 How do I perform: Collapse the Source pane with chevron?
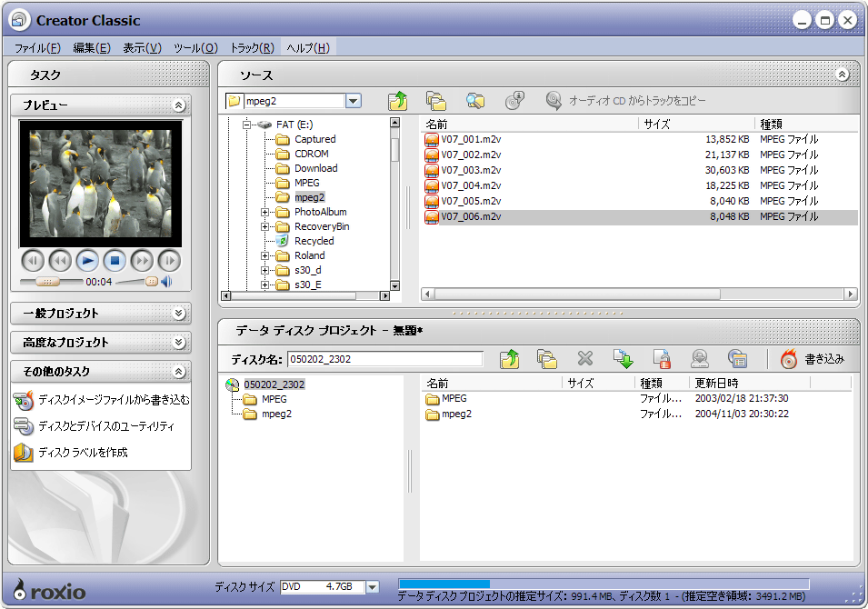pos(842,75)
